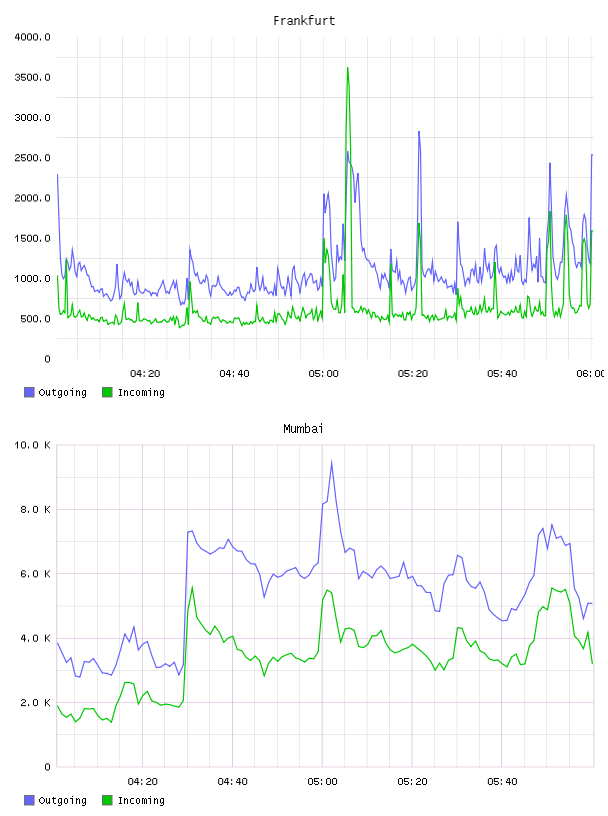Click the 500.0 y-axis label in Frankfurt chart

35,319
